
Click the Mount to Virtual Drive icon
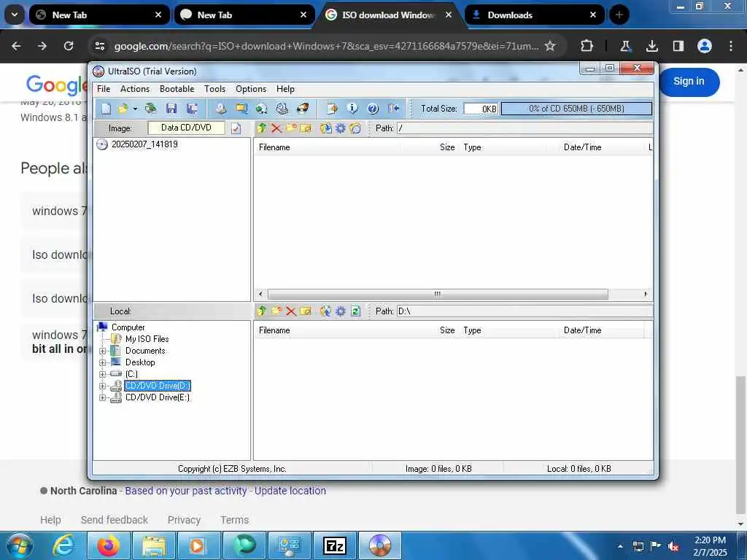(x=282, y=109)
